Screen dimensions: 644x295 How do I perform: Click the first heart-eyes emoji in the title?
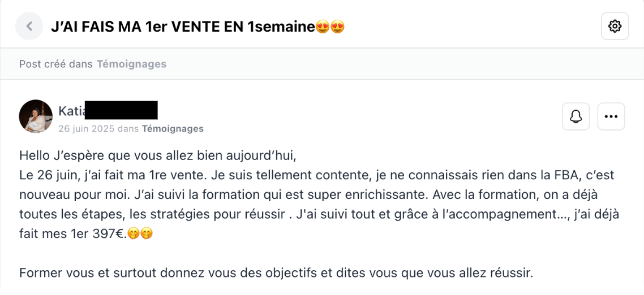(x=323, y=27)
